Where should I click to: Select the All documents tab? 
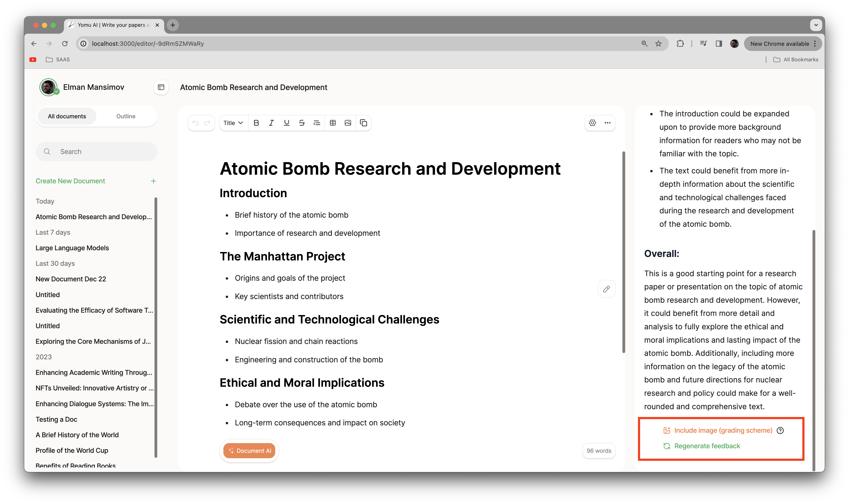(x=67, y=116)
